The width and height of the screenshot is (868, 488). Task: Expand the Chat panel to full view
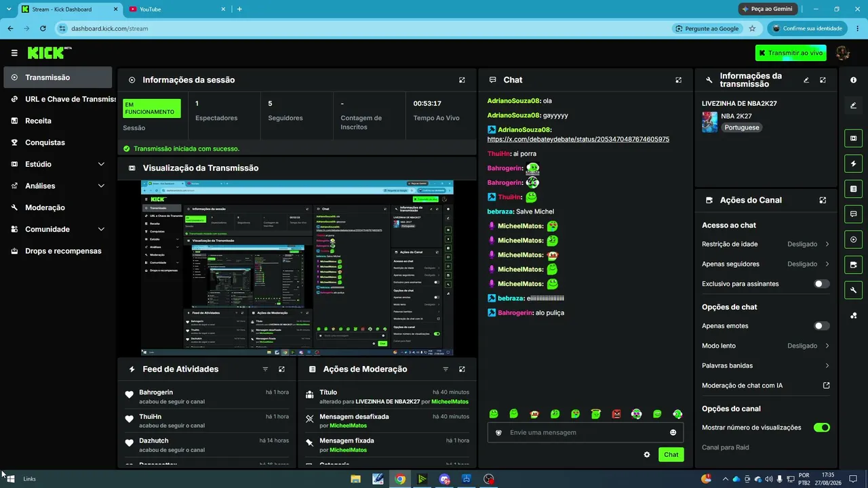(x=678, y=80)
